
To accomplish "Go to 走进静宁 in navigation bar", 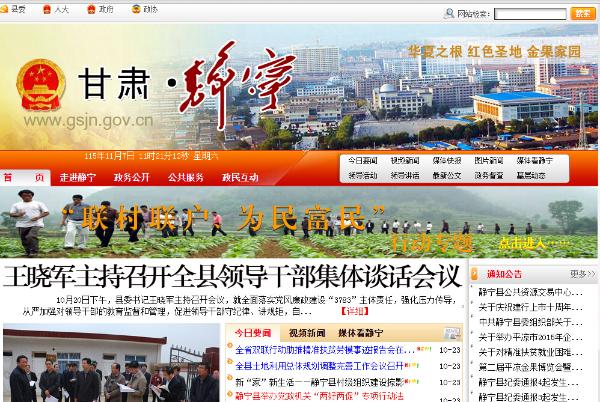I will tap(77, 177).
